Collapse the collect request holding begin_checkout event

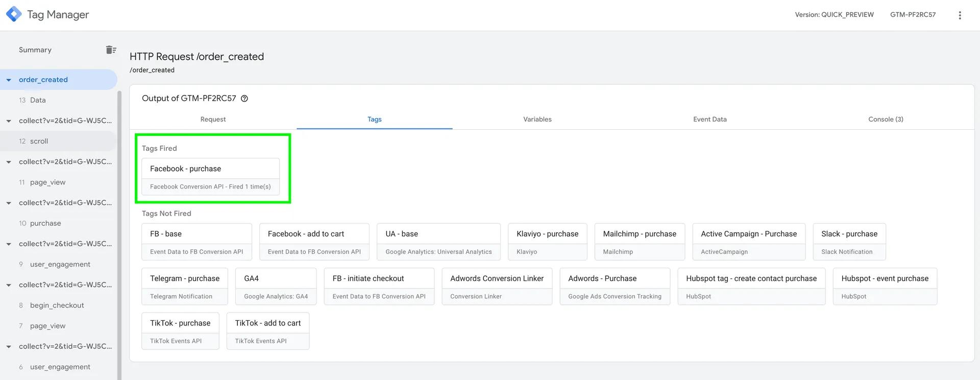tap(9, 285)
